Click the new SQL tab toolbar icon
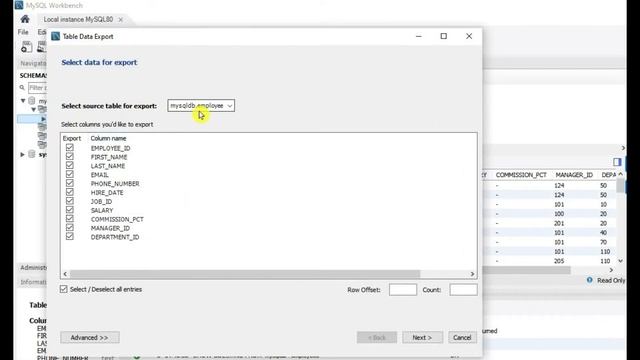640x360 pixels. click(27, 47)
